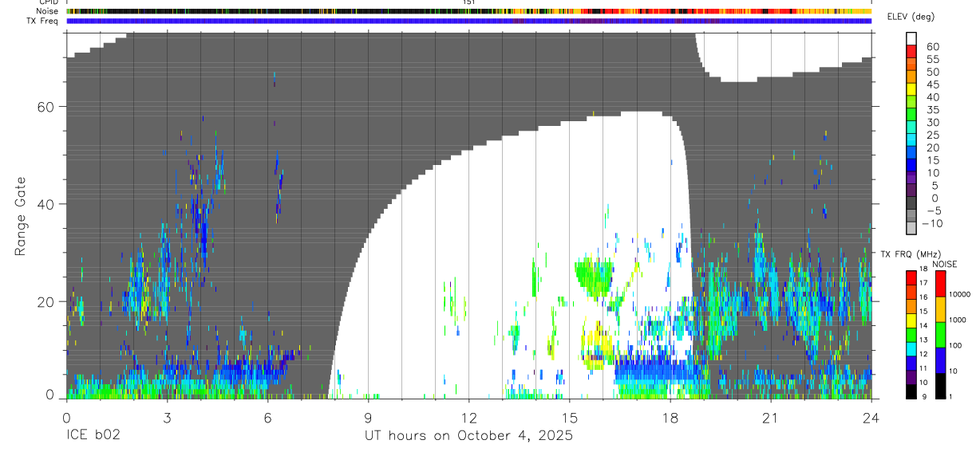
Task: Click the Range Gate y-axis label
Action: 21,216
